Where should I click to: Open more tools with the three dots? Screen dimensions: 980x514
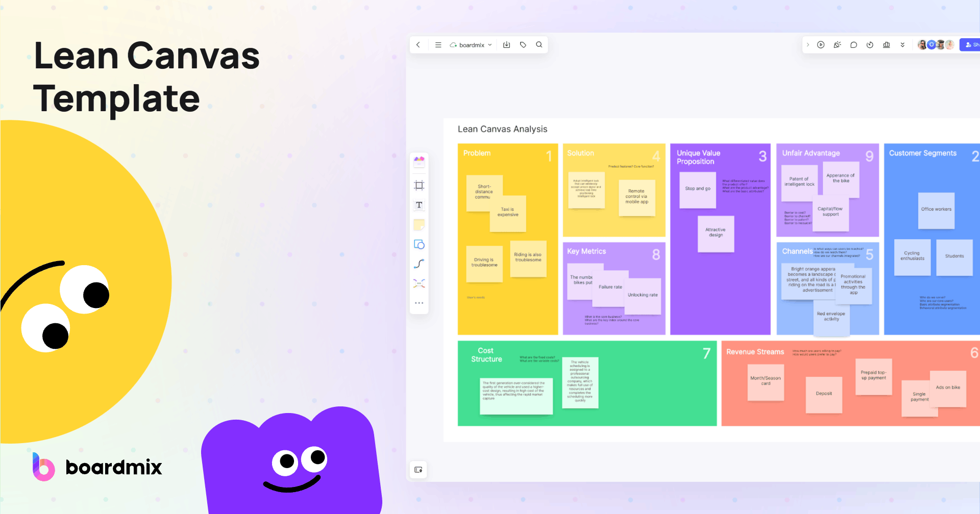coord(419,303)
